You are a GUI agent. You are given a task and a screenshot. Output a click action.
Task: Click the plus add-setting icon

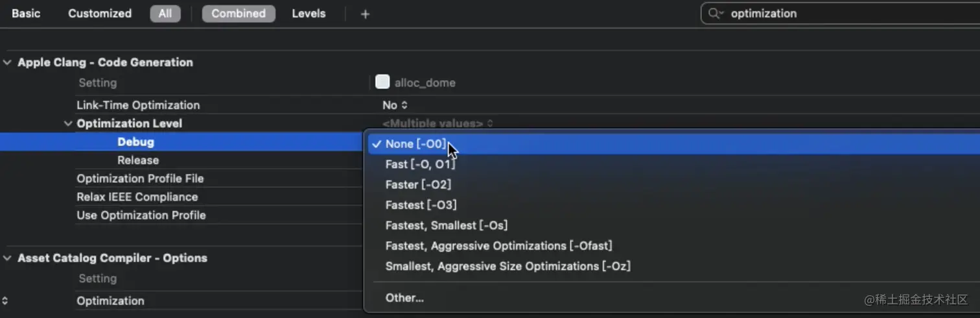pos(365,14)
